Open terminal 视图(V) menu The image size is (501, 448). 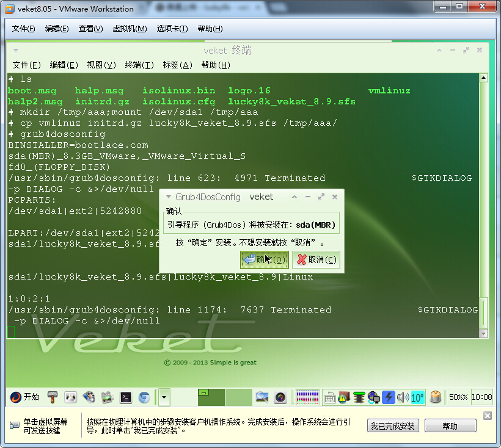[101, 65]
